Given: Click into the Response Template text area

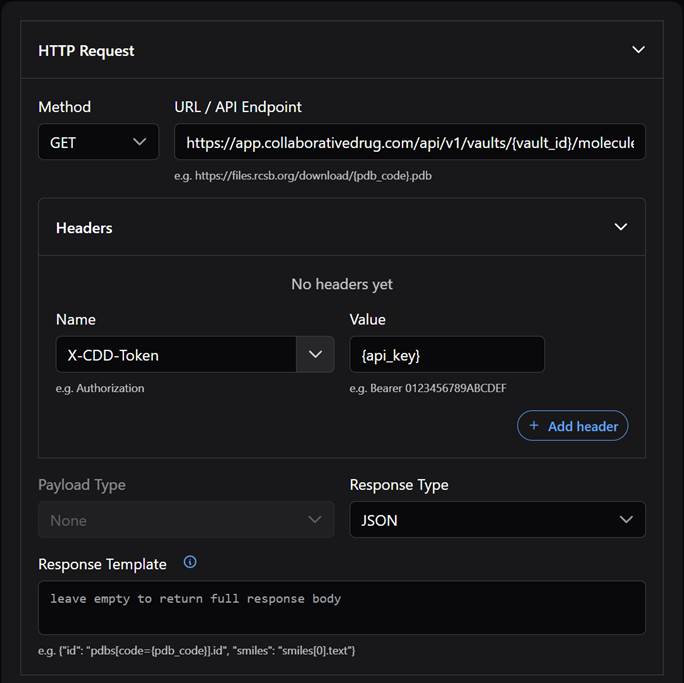Looking at the screenshot, I should pos(341,607).
